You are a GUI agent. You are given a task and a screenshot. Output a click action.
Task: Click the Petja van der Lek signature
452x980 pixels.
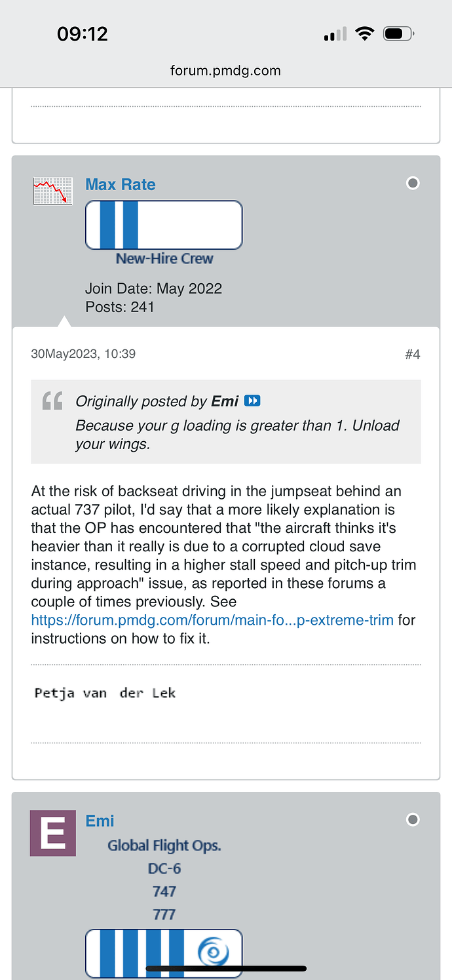[105, 693]
